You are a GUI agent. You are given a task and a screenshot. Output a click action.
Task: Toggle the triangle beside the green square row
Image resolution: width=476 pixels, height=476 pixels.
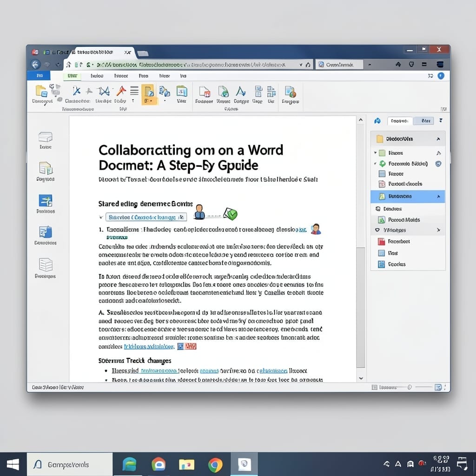point(375,152)
